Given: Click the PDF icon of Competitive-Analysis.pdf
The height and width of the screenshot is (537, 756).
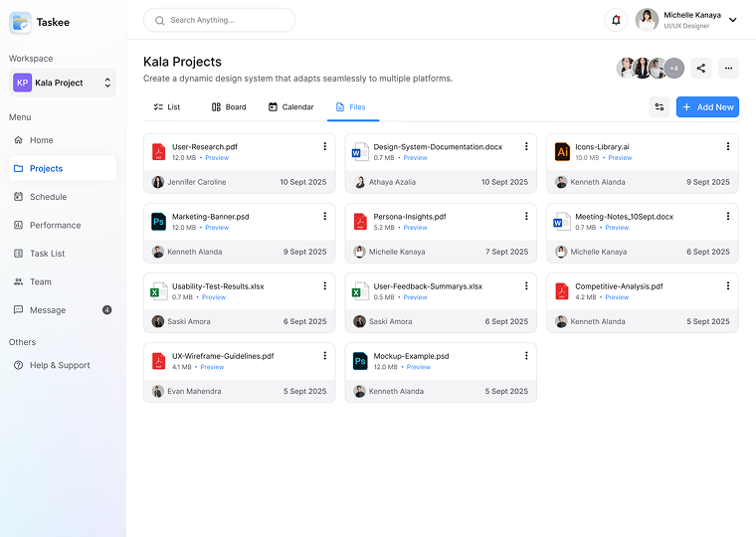Looking at the screenshot, I should tap(562, 291).
